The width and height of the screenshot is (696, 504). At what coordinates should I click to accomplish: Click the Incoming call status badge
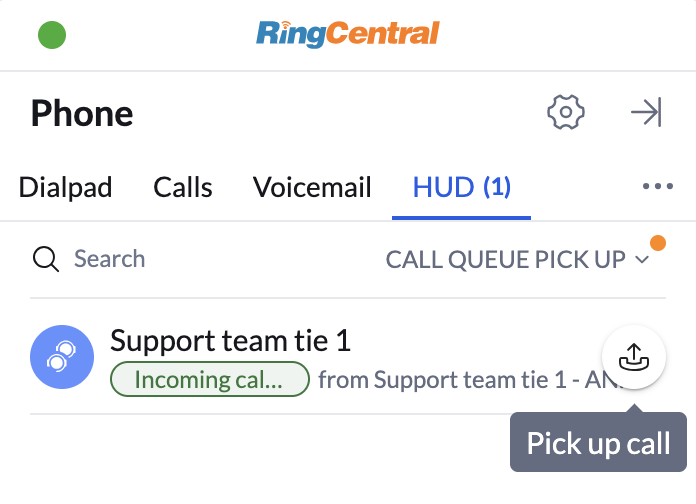click(x=209, y=380)
